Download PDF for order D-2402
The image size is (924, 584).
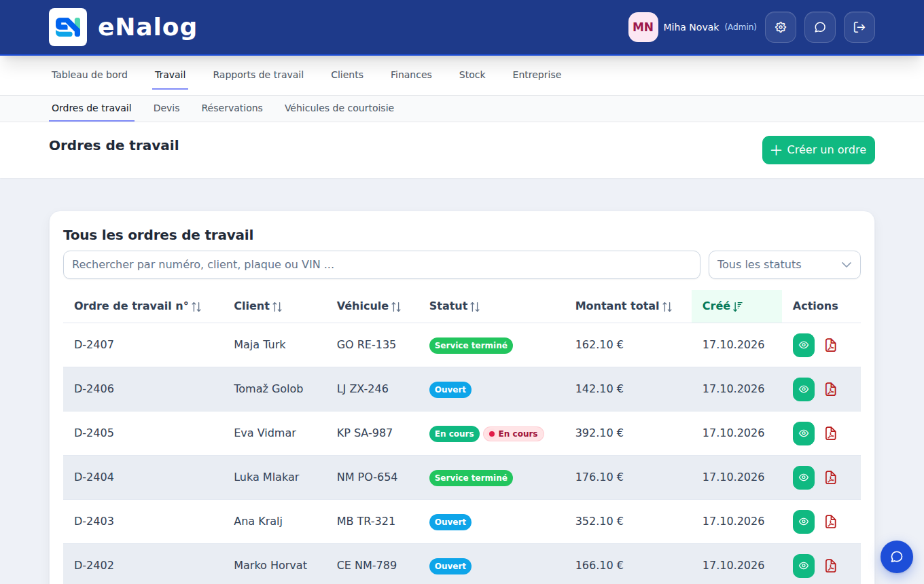coord(830,566)
